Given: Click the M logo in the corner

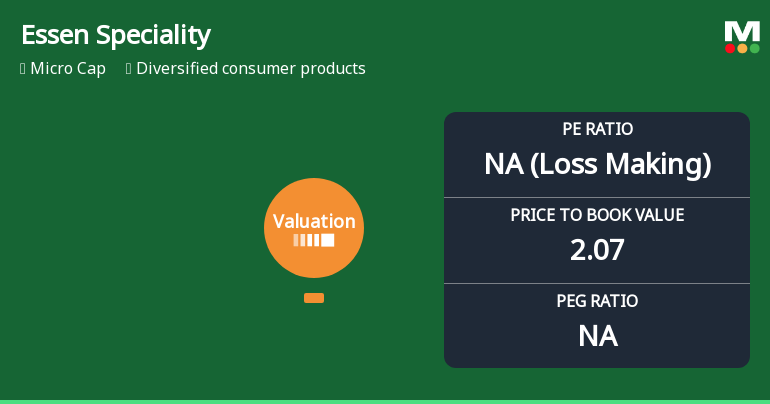Looking at the screenshot, I should 742,32.
